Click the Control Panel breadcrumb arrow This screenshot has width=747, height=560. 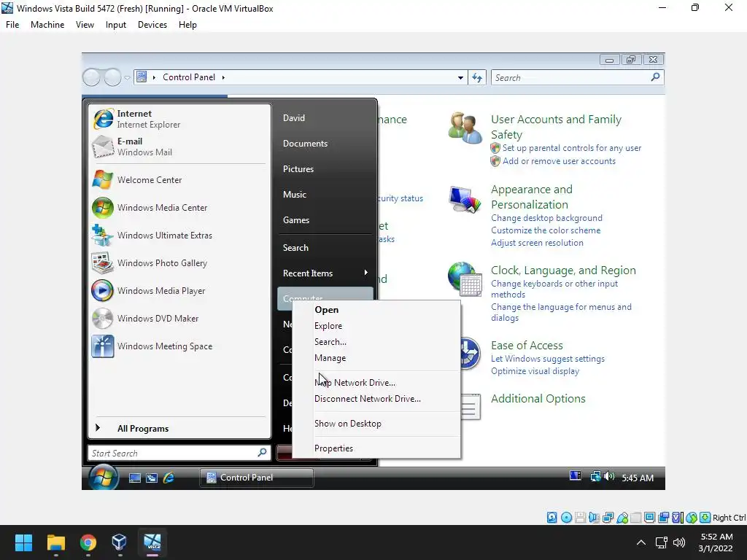point(223,77)
